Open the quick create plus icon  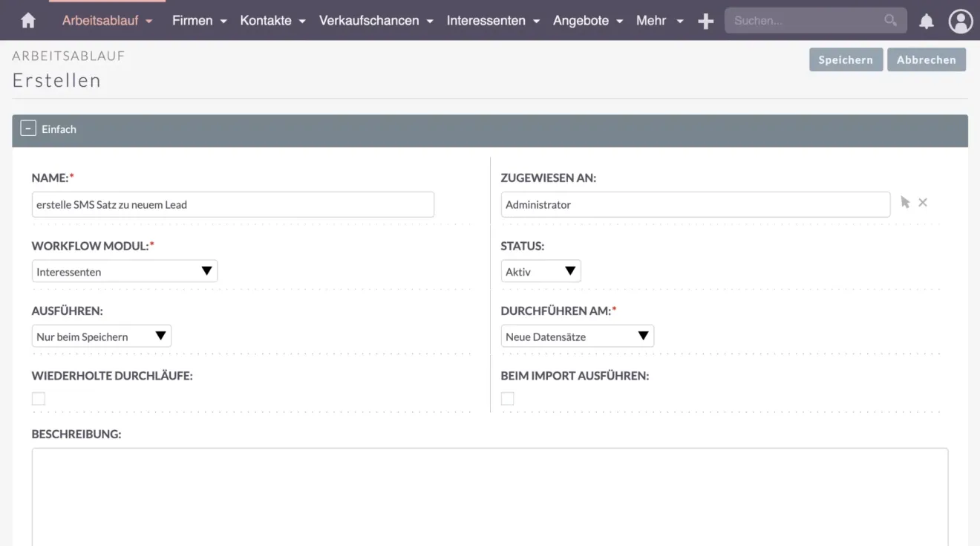pos(705,20)
